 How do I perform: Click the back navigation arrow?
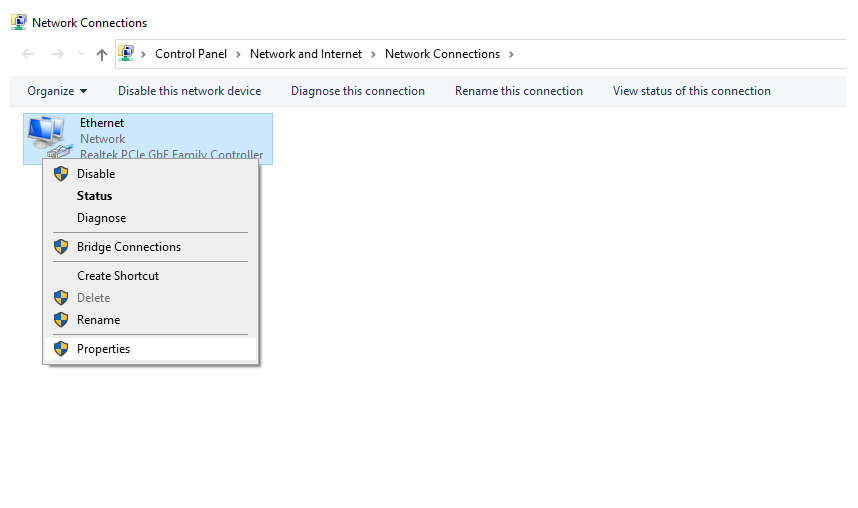(28, 54)
